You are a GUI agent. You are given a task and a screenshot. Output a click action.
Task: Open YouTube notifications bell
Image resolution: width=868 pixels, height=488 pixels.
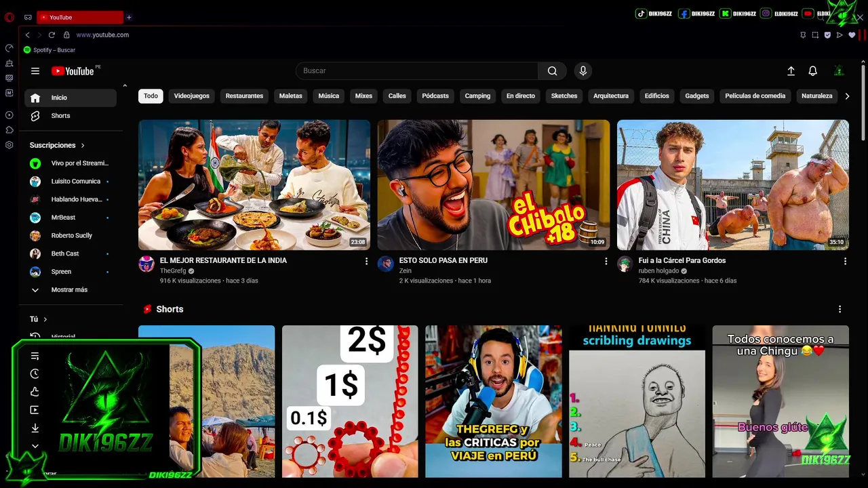pyautogui.click(x=812, y=70)
